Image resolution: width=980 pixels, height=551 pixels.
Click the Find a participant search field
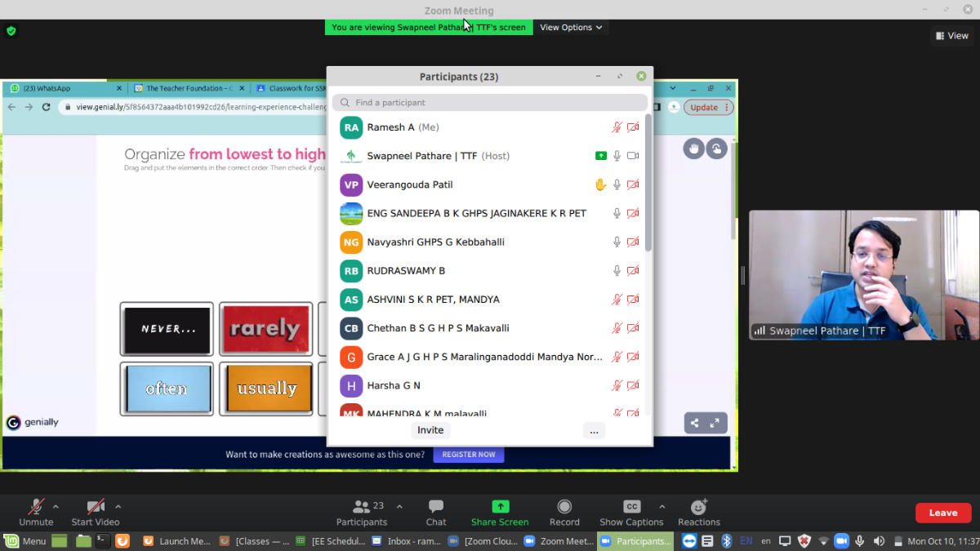[x=490, y=103]
